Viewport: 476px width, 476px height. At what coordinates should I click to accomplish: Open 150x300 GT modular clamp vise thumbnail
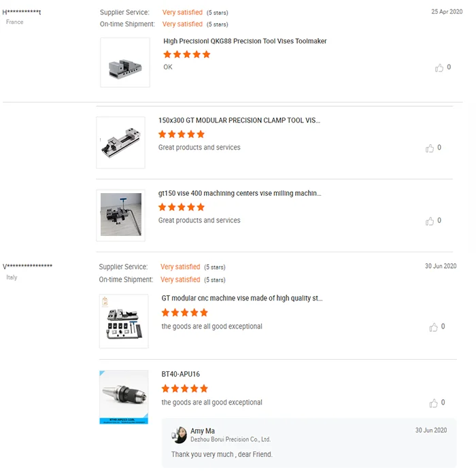click(x=121, y=143)
